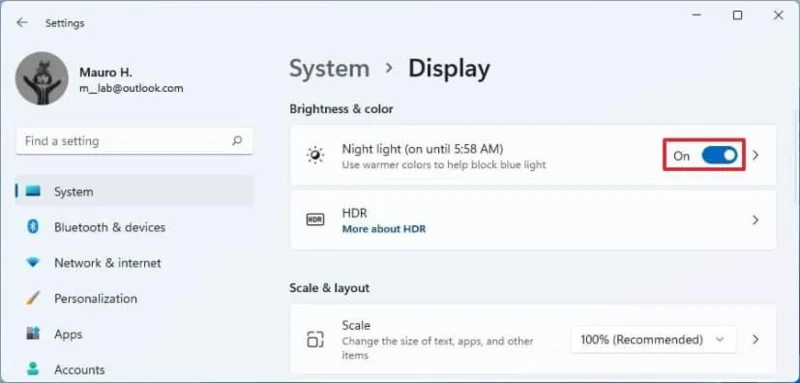This screenshot has height=383, width=800.
Task: Click the HDR badge icon
Action: pos(315,220)
